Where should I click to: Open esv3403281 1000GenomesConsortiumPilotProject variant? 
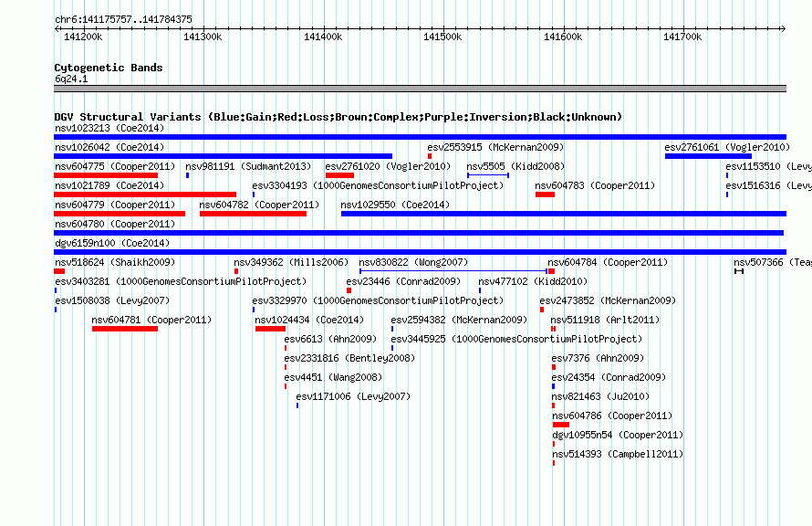pos(181,281)
